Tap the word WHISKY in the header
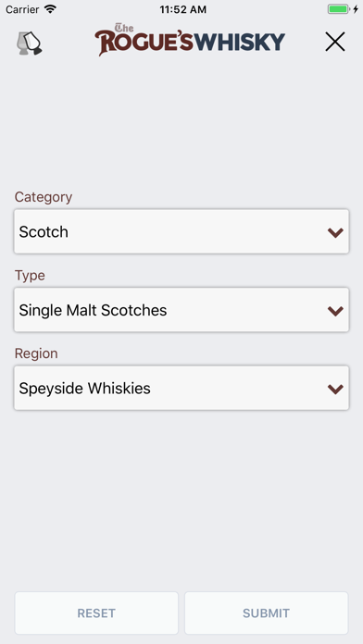Image resolution: width=363 pixels, height=644 pixels. click(x=240, y=42)
